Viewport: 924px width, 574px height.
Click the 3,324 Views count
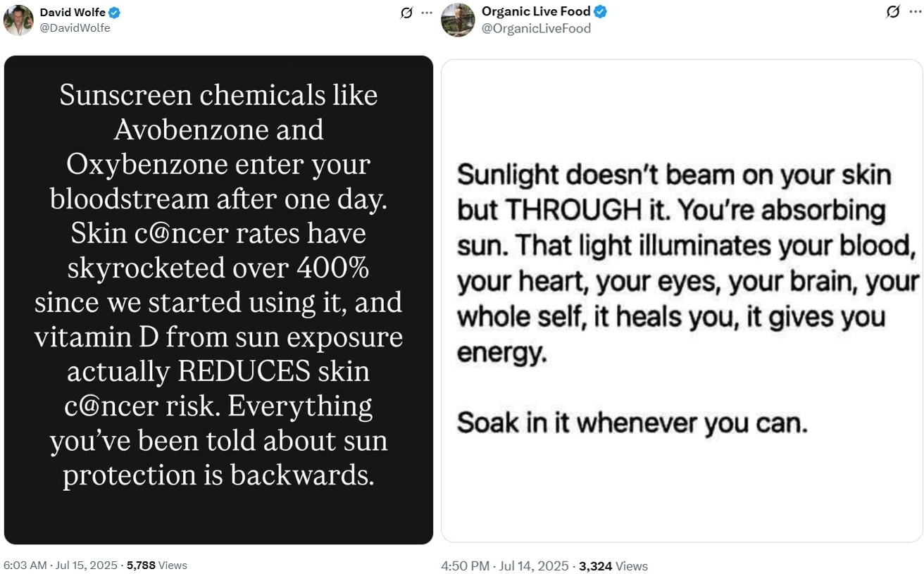(613, 566)
